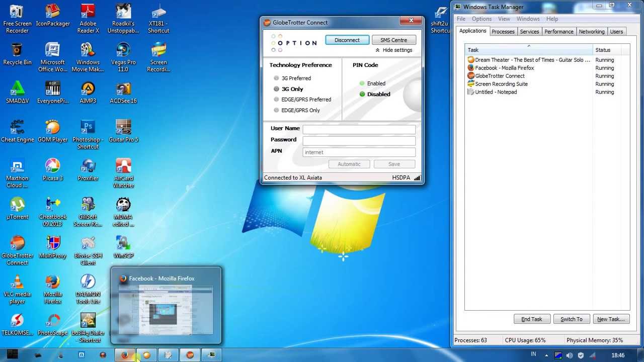Launch Vegas Pro 11.0
Screen dimensions: 644x362
point(123,57)
